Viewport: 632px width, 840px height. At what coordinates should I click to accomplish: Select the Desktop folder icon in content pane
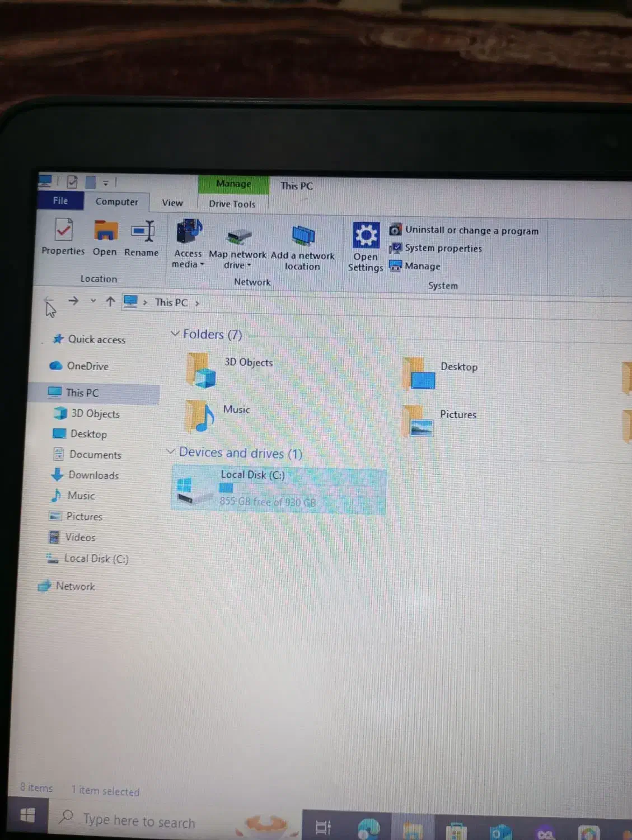(x=419, y=373)
